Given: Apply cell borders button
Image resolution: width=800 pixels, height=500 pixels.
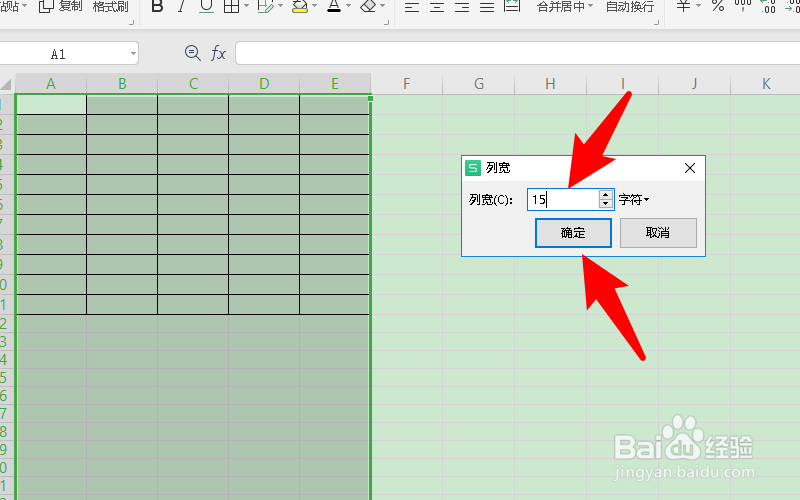Looking at the screenshot, I should pyautogui.click(x=232, y=6).
